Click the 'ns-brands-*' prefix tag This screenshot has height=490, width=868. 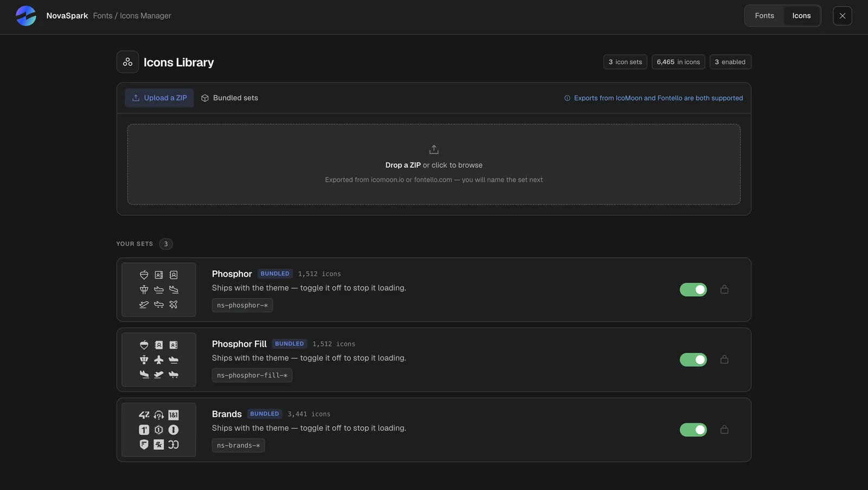(238, 446)
